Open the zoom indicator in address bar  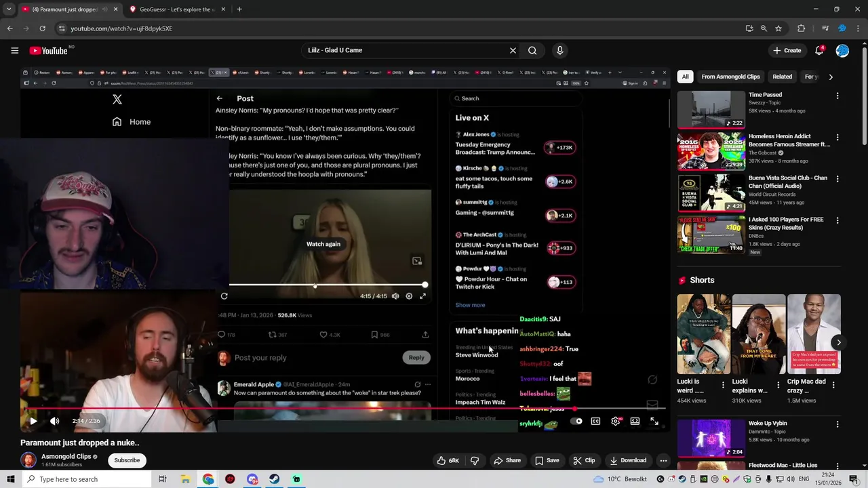point(764,28)
